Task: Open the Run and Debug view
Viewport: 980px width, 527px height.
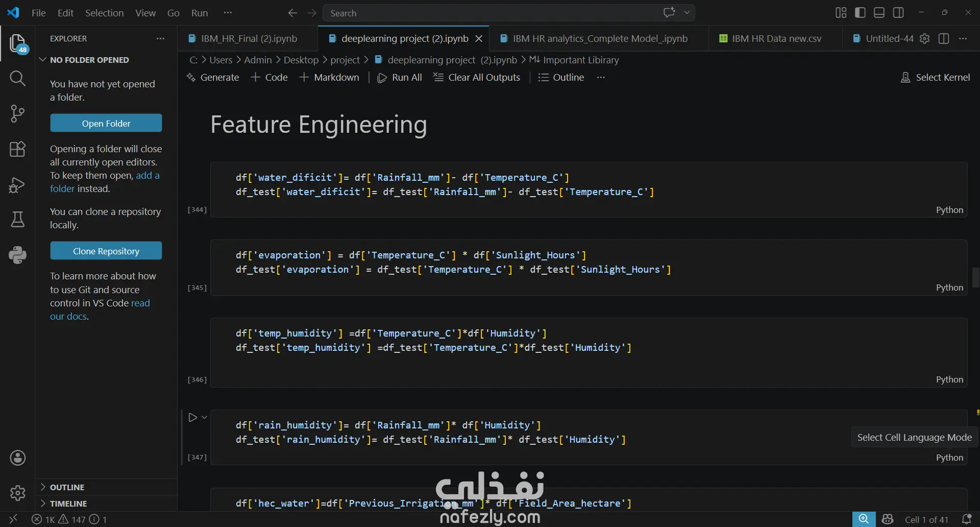Action: click(x=18, y=184)
